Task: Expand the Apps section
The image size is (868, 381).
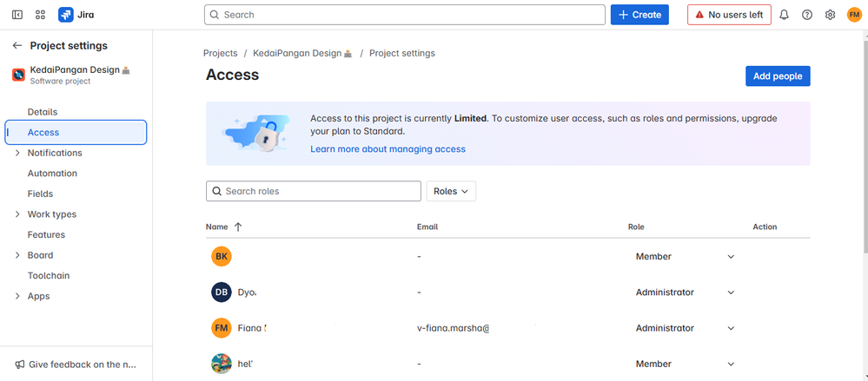Action: point(17,297)
